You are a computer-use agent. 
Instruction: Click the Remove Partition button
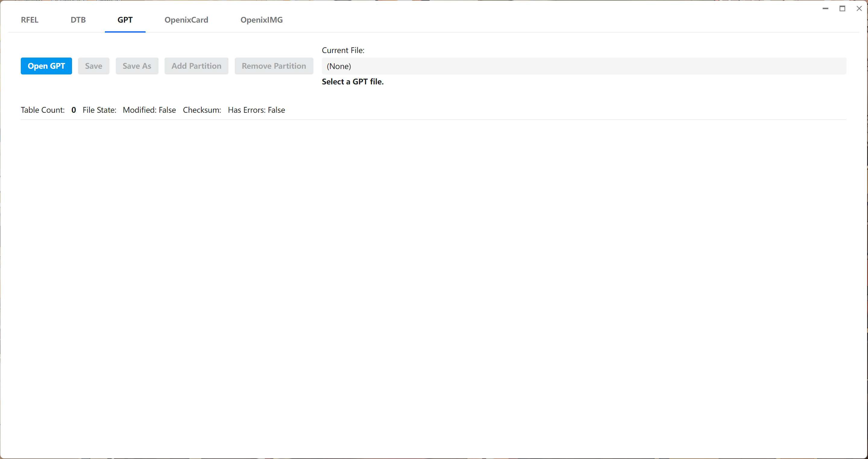pyautogui.click(x=274, y=66)
